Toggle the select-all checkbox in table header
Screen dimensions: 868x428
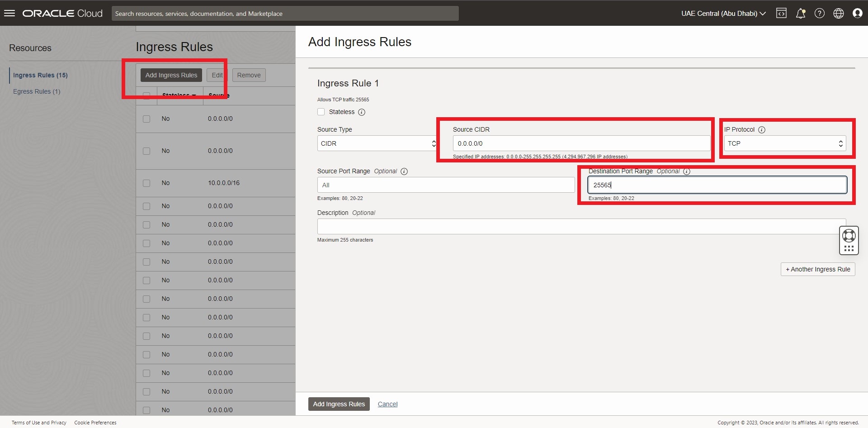[x=146, y=95]
